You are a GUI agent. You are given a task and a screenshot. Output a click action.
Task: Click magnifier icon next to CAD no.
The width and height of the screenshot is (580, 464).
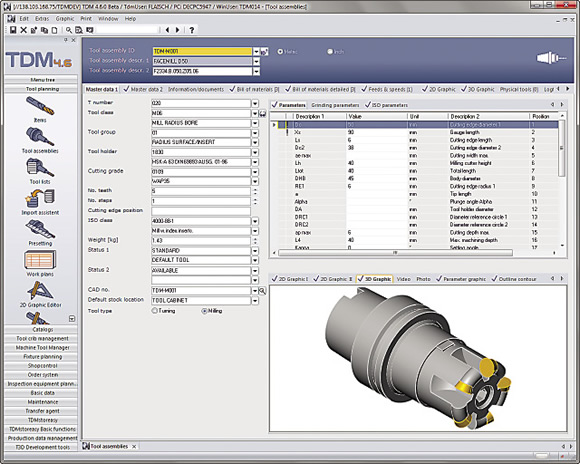[x=262, y=291]
